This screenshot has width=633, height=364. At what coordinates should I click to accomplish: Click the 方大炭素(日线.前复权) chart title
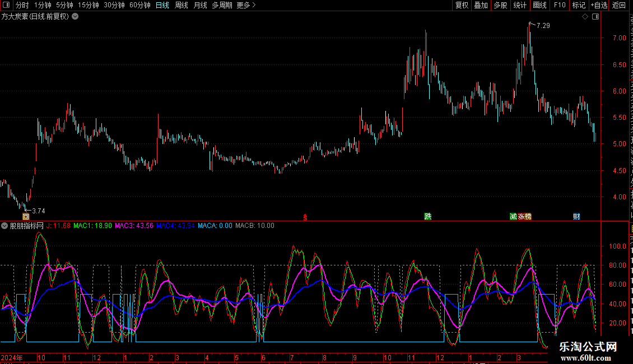coord(35,17)
